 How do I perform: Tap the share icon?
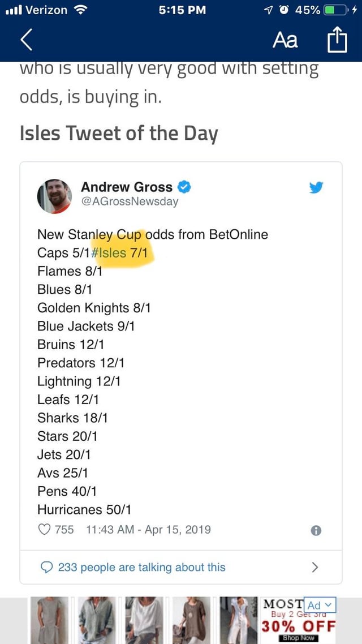pyautogui.click(x=337, y=41)
